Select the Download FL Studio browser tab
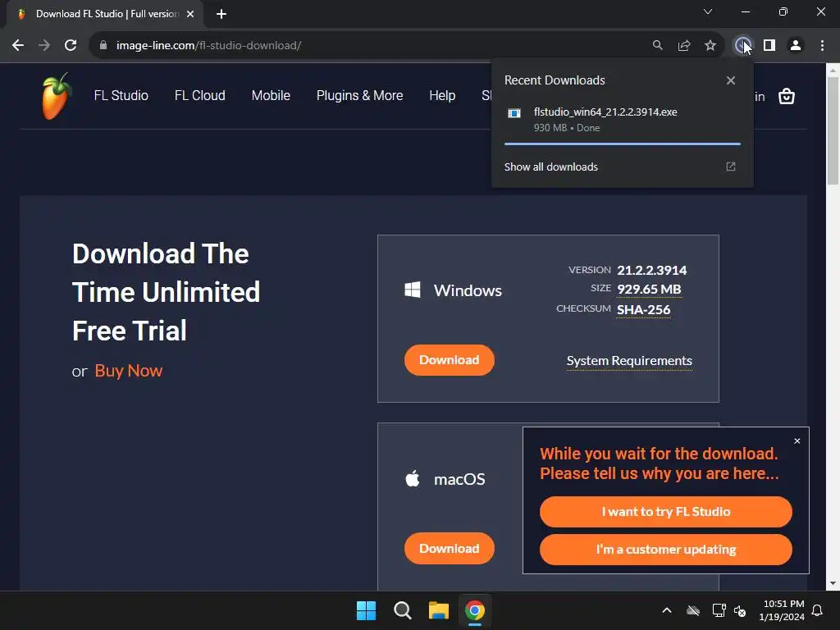The image size is (840, 630). pos(105,14)
